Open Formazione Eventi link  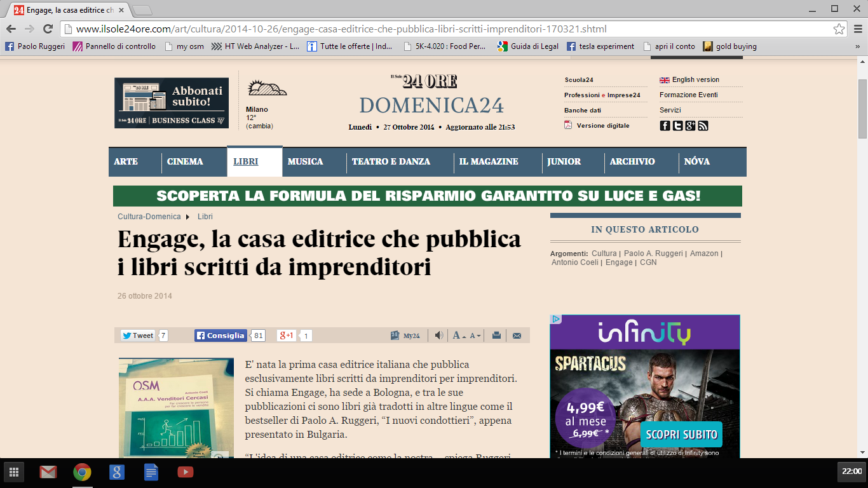coord(689,95)
